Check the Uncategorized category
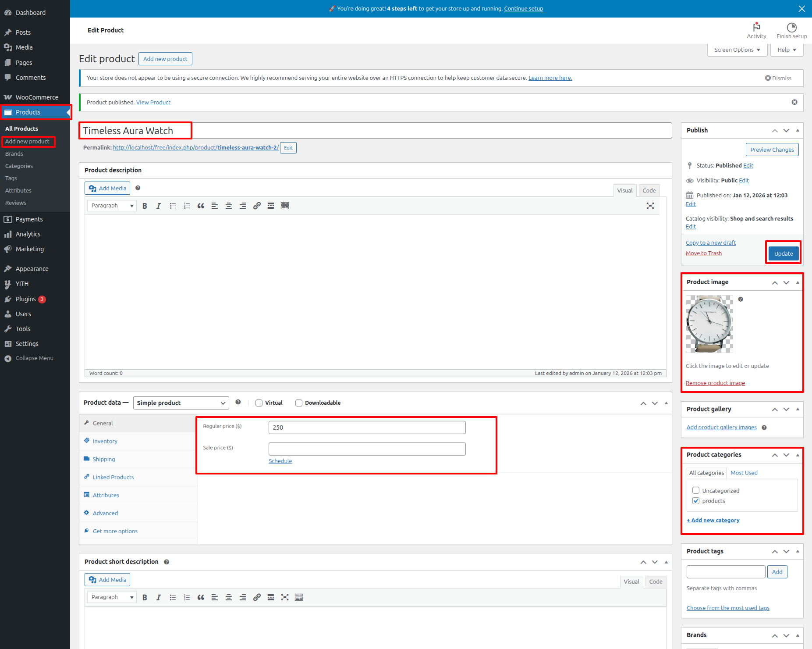This screenshot has height=649, width=812. (696, 490)
